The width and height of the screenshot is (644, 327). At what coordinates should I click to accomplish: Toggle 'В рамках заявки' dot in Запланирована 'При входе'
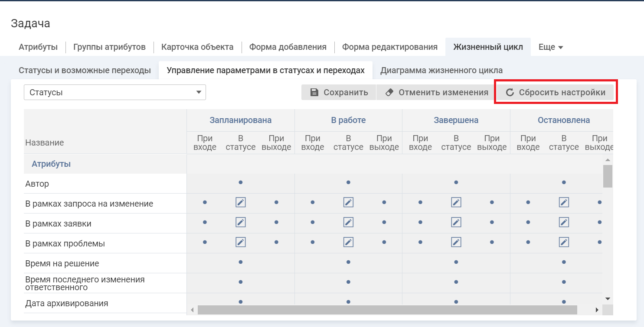click(x=205, y=222)
